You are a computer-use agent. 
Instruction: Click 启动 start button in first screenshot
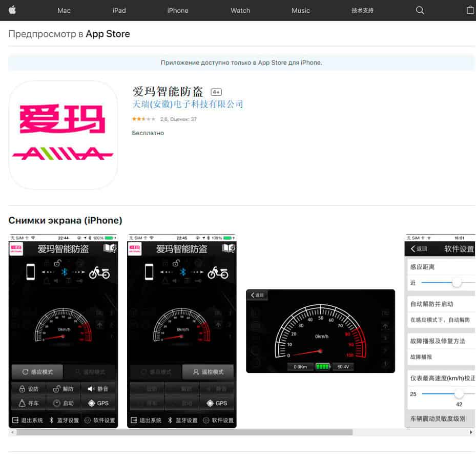pyautogui.click(x=64, y=403)
